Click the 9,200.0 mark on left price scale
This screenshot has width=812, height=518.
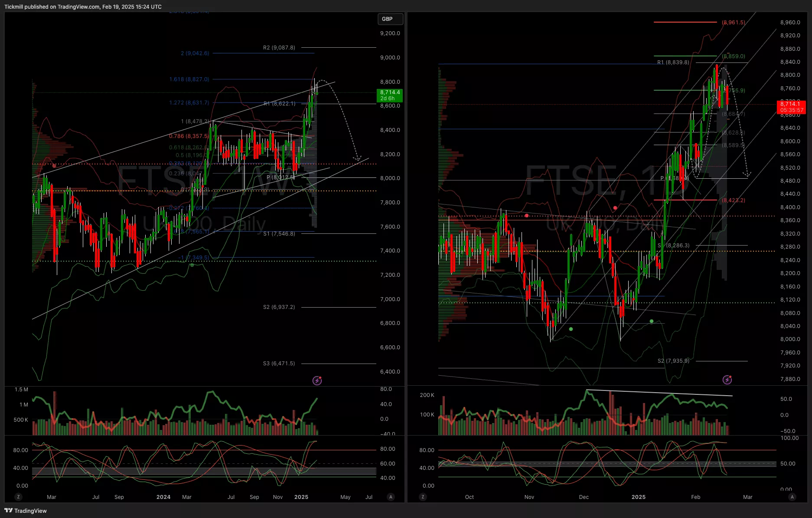[x=390, y=33]
